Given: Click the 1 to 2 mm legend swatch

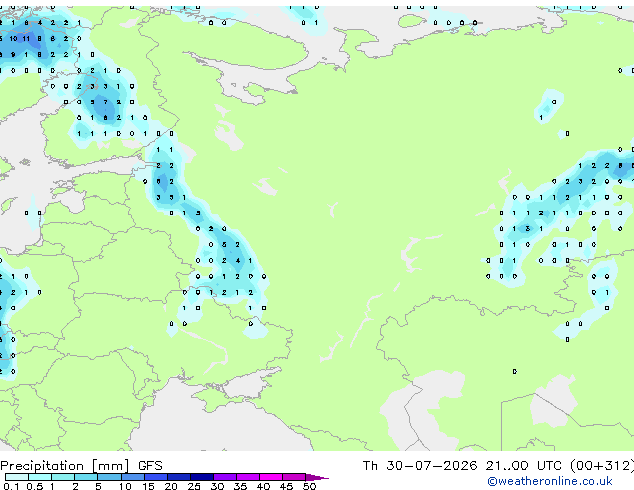Looking at the screenshot, I should pyautogui.click(x=63, y=477).
